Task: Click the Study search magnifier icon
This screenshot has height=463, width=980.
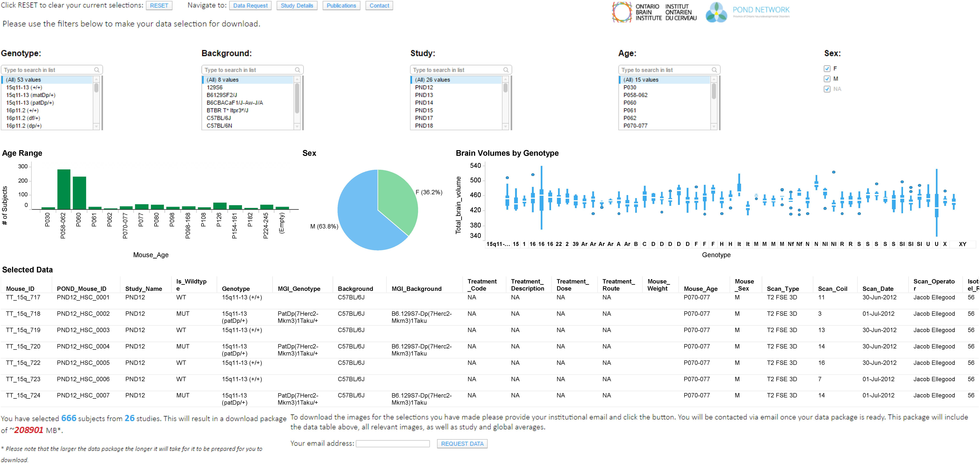Action: [506, 70]
